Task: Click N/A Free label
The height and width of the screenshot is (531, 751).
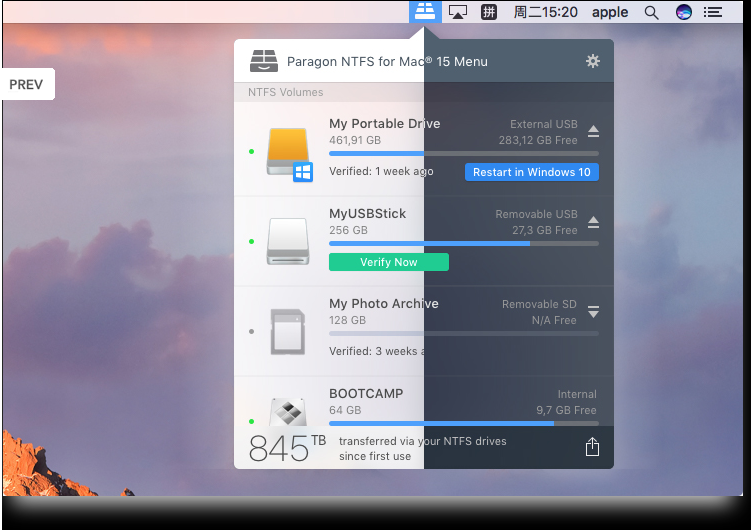Action: (x=554, y=320)
